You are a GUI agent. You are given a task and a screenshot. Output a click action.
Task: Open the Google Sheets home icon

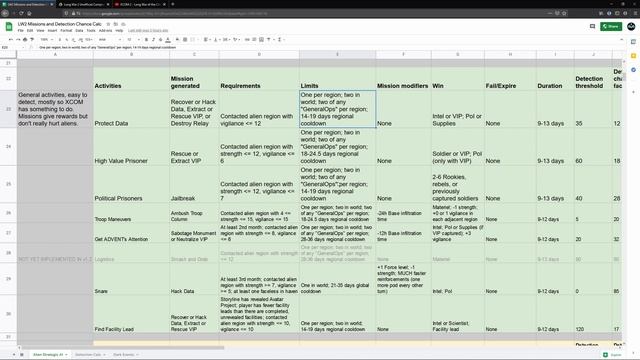click(9, 27)
